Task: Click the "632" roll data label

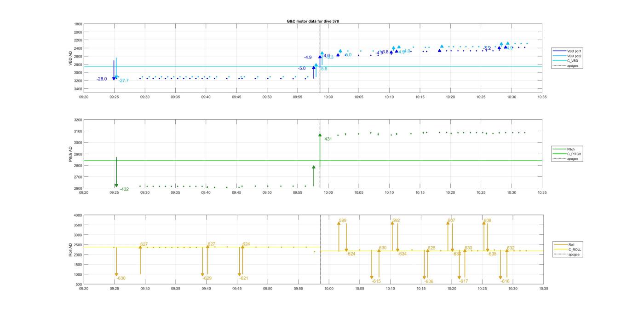Action: click(x=511, y=248)
